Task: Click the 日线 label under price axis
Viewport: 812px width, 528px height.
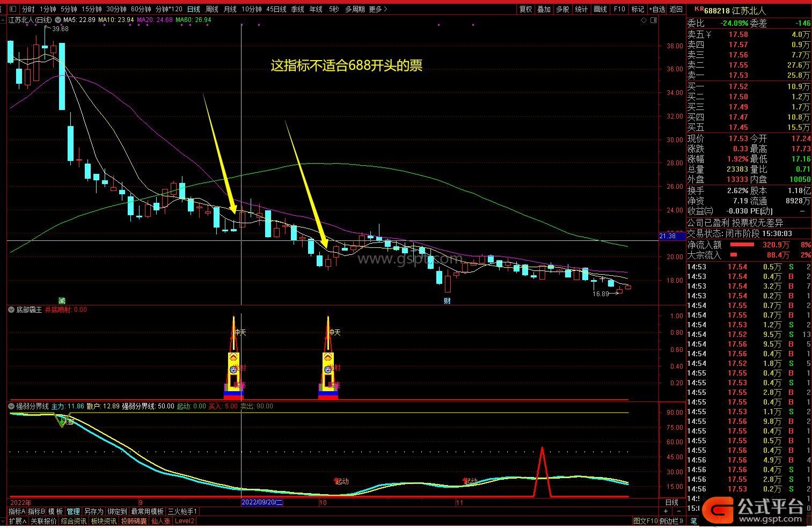Action: 672,502
